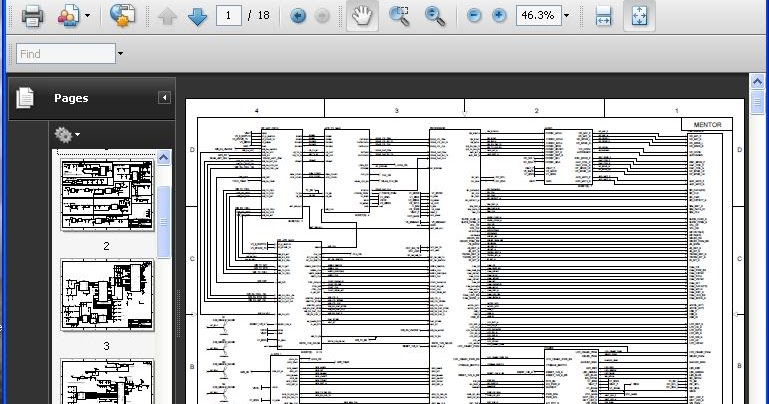Go to next view button
Image resolution: width=769 pixels, height=404 pixels.
tap(322, 16)
